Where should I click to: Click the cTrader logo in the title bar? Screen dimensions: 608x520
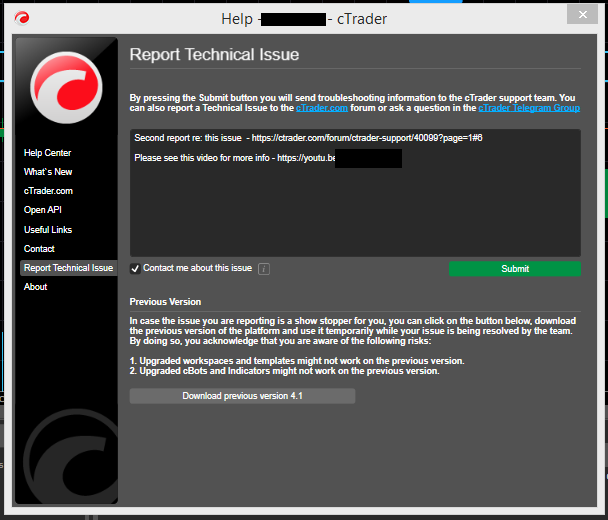coord(22,18)
